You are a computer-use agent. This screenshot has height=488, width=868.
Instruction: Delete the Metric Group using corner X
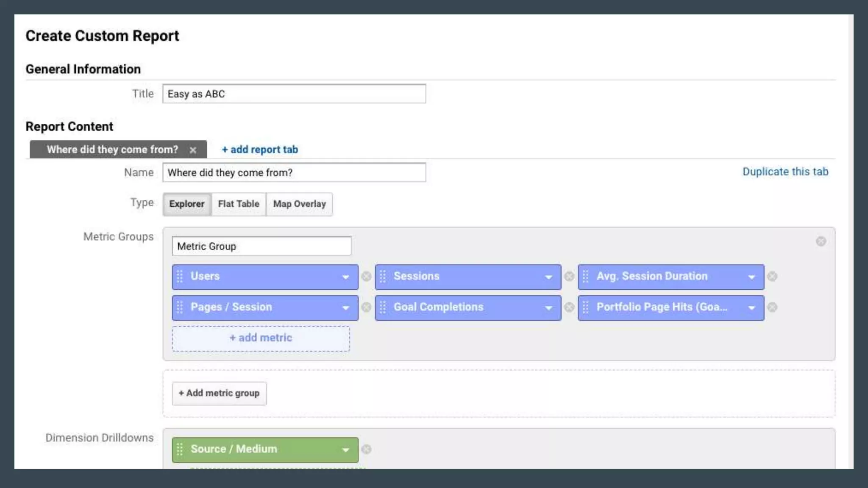(x=821, y=241)
